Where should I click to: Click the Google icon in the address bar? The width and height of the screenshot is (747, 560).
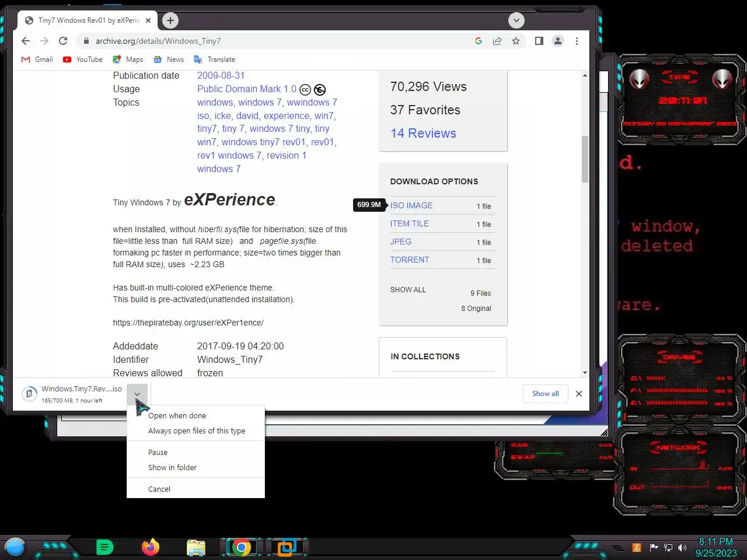(x=479, y=41)
